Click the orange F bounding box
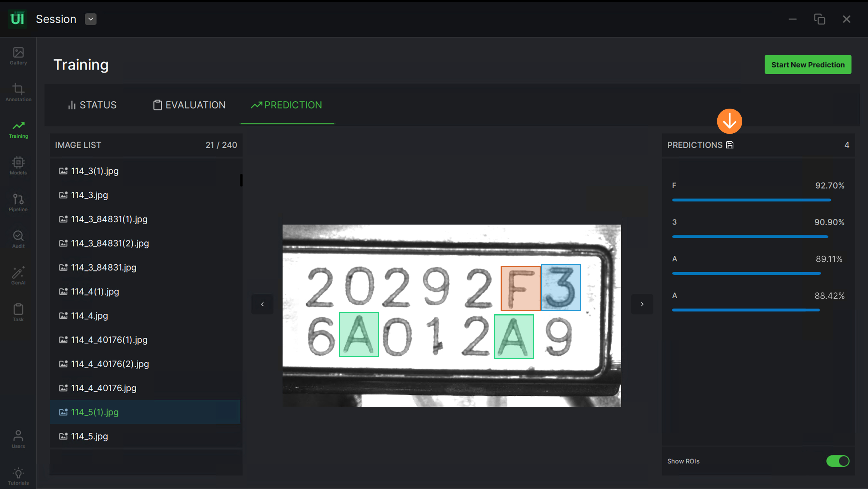 click(x=520, y=288)
